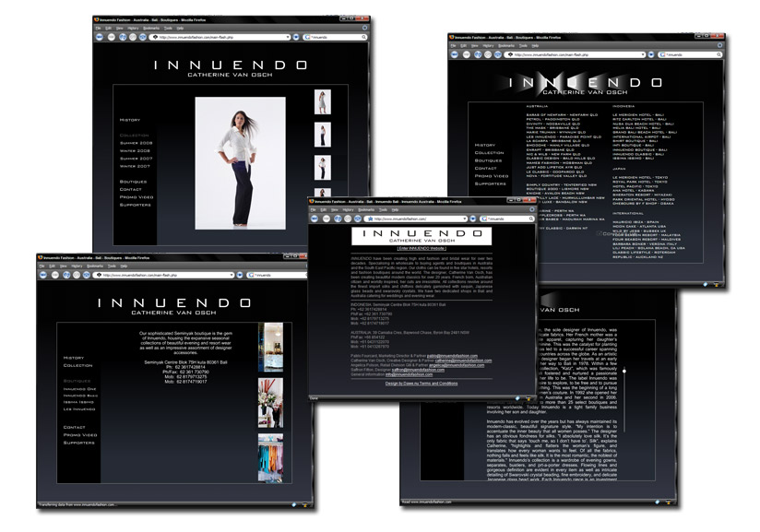
Task: Select the third model thumbnail beside the photo
Action: 322,167
